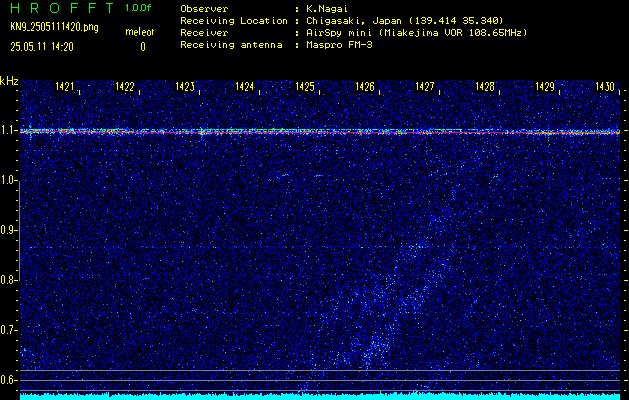Click the 1422 time marker

[x=125, y=86]
